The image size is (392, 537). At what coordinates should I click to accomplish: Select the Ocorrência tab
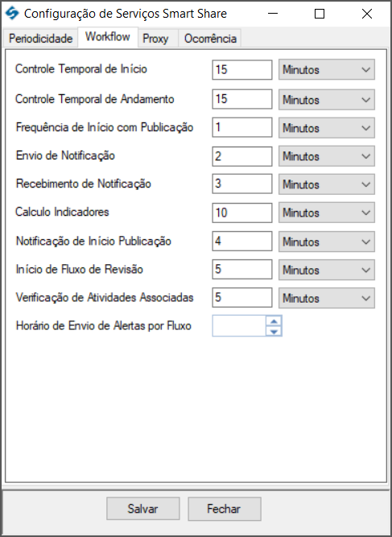pyautogui.click(x=210, y=39)
